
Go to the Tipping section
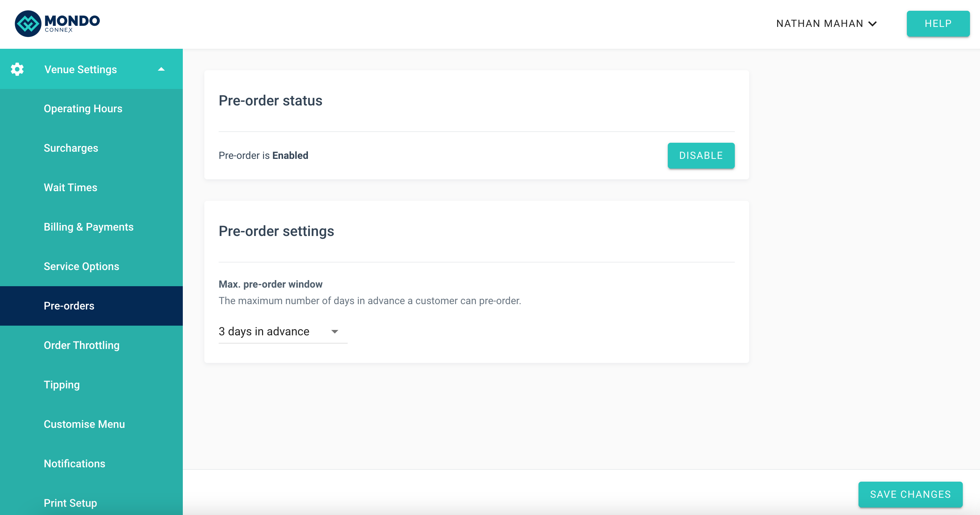[62, 384]
